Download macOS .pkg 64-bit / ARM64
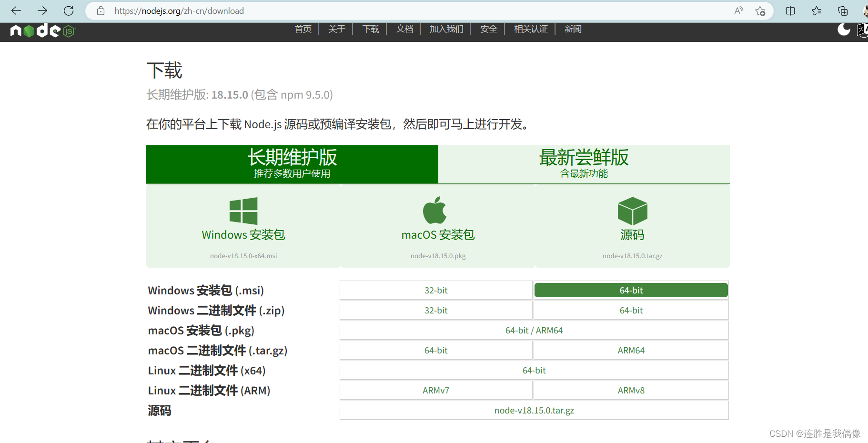 point(534,330)
